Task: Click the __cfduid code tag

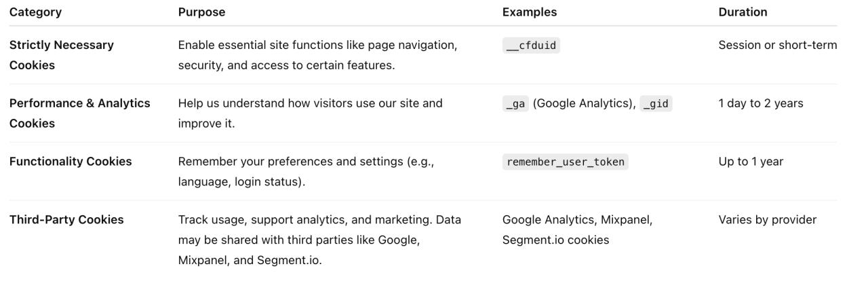Action: click(532, 45)
